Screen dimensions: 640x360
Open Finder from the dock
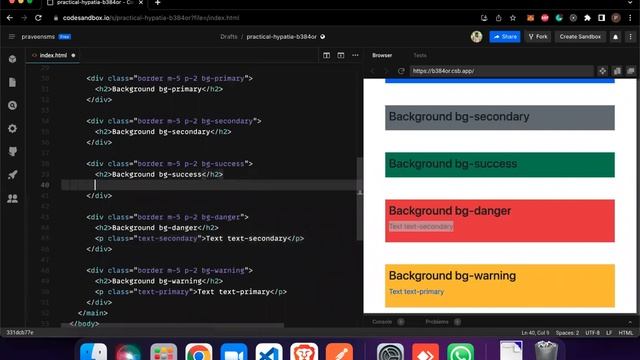click(93, 352)
